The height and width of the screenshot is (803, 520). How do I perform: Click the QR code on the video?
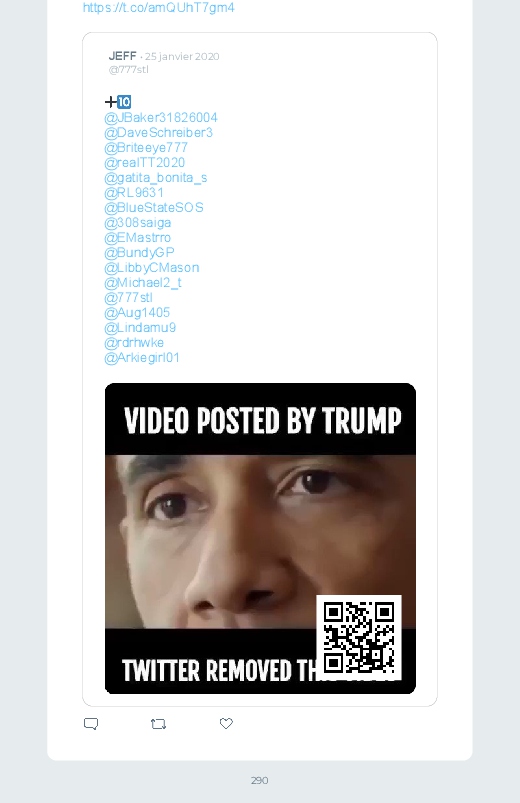point(359,638)
